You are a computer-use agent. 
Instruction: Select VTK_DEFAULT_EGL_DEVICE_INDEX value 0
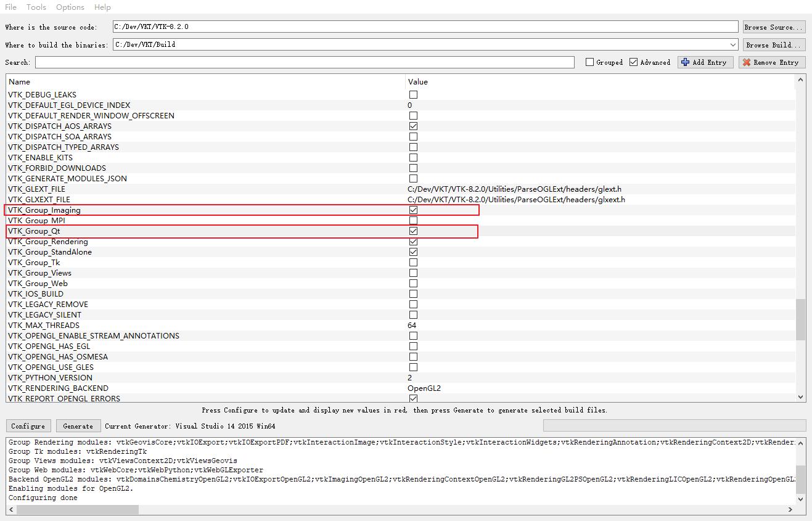[x=410, y=105]
